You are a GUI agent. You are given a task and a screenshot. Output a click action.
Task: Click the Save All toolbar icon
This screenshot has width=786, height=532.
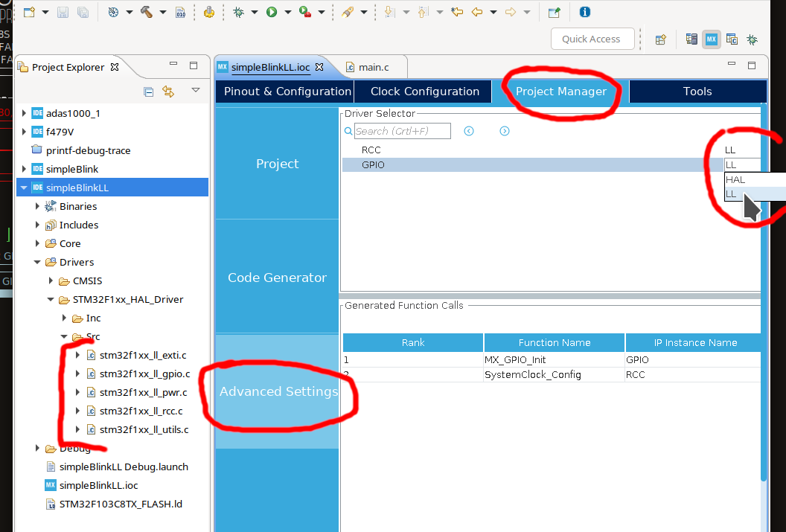(x=83, y=12)
